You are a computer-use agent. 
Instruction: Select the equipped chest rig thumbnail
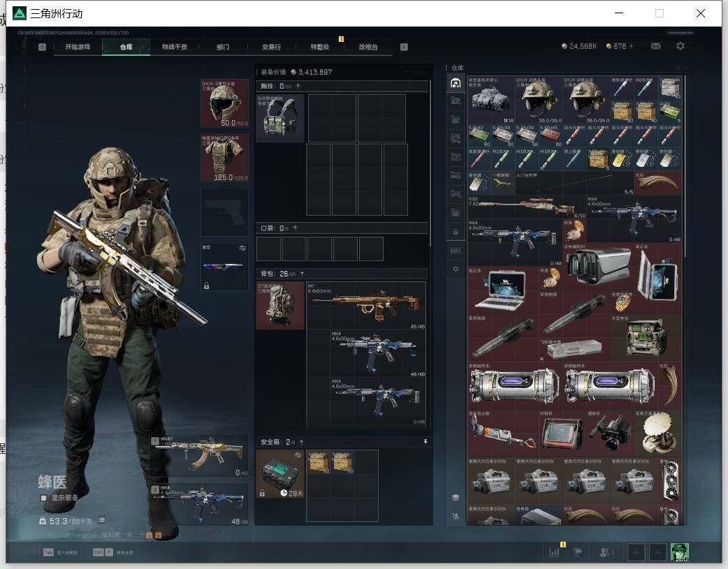pos(280,118)
